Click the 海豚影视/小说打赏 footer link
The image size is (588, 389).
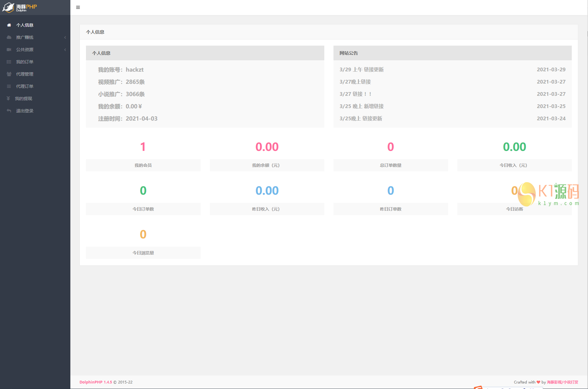[x=562, y=382]
